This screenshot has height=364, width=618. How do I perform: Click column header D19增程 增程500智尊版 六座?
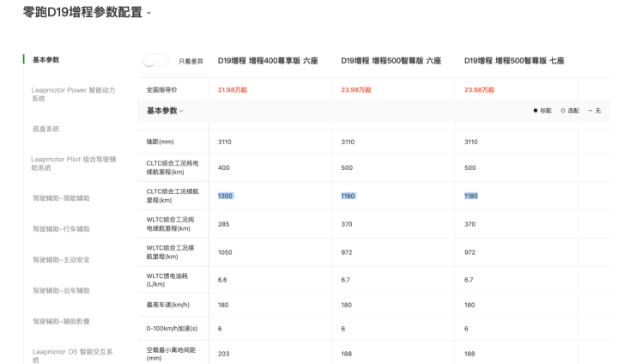click(x=391, y=61)
